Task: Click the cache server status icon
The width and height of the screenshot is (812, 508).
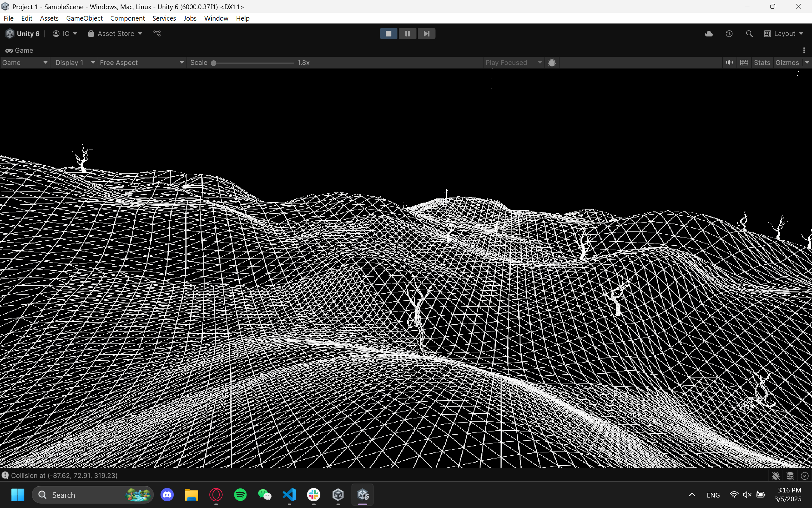Action: pos(790,476)
